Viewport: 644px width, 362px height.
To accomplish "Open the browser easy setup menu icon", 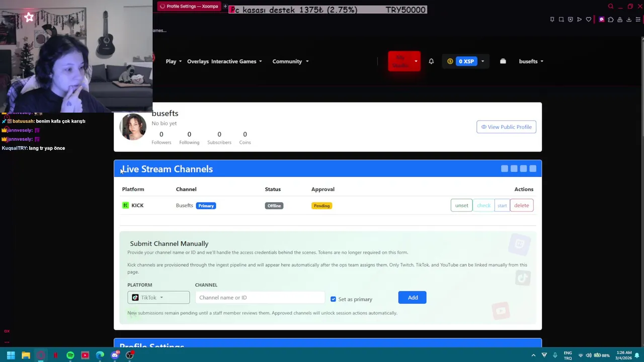I will [x=638, y=20].
